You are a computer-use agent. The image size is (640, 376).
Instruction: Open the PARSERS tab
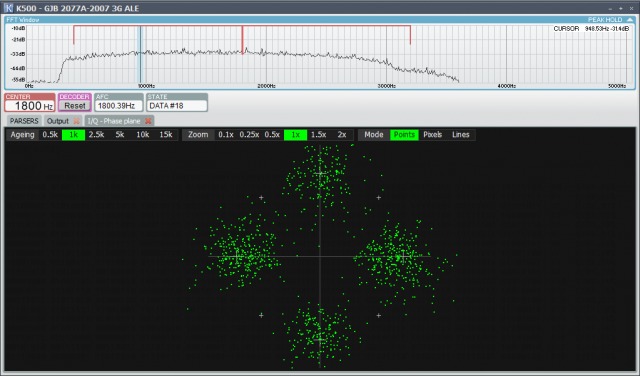24,121
